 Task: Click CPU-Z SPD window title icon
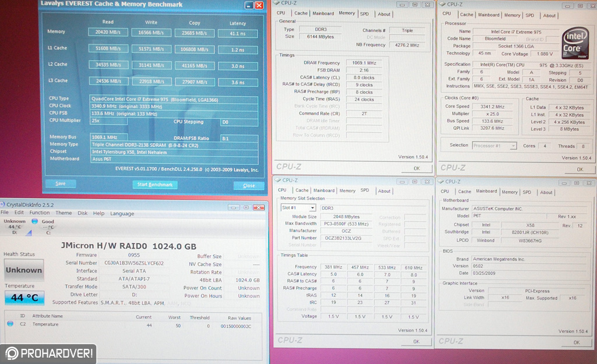pyautogui.click(x=278, y=180)
